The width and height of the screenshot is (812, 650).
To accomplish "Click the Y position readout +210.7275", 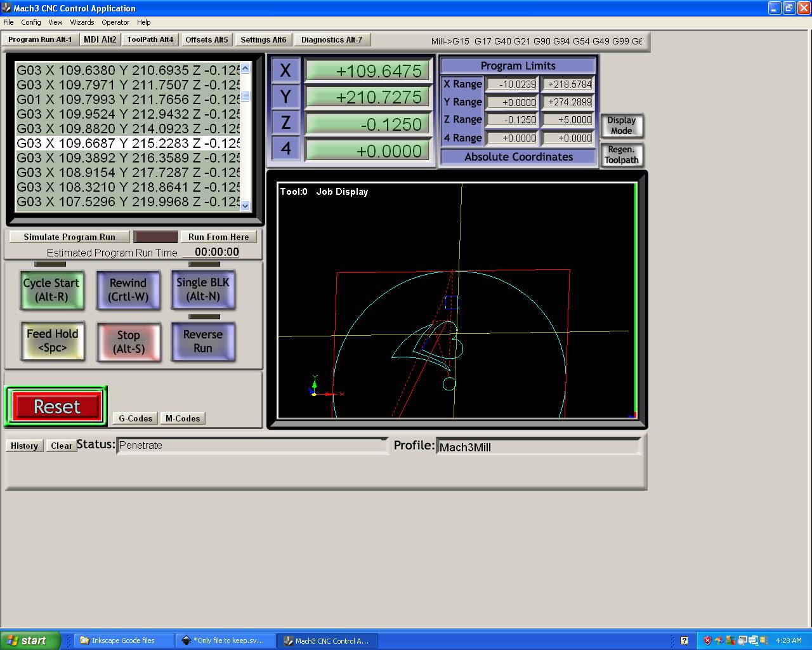I will coord(367,97).
